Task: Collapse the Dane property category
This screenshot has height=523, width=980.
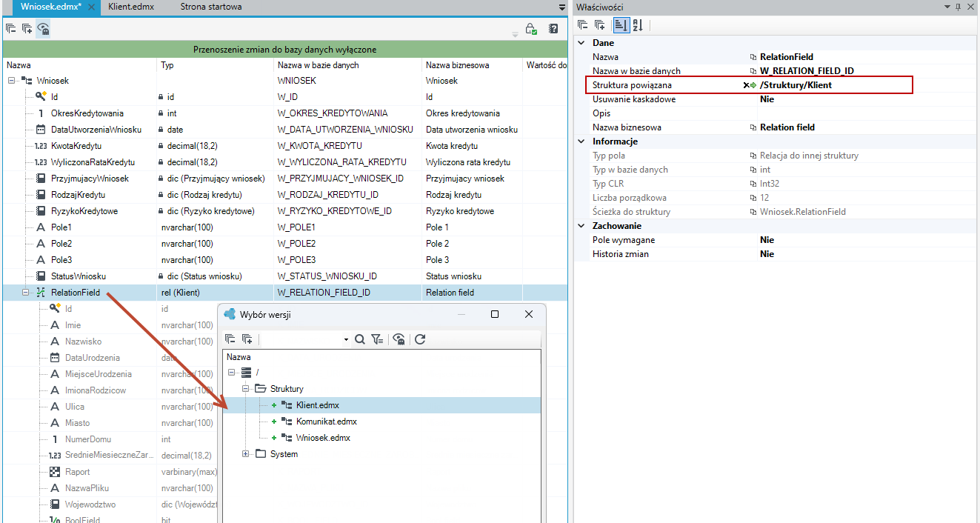Action: (x=581, y=43)
